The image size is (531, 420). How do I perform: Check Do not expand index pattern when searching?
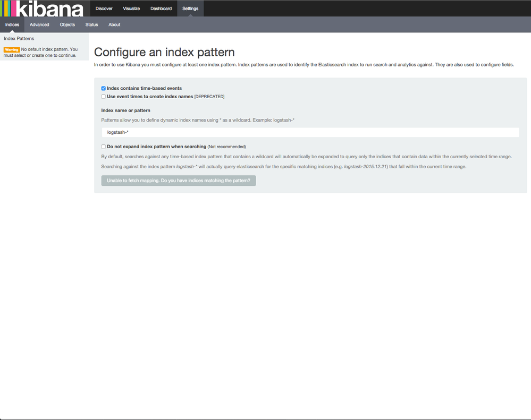tap(103, 147)
